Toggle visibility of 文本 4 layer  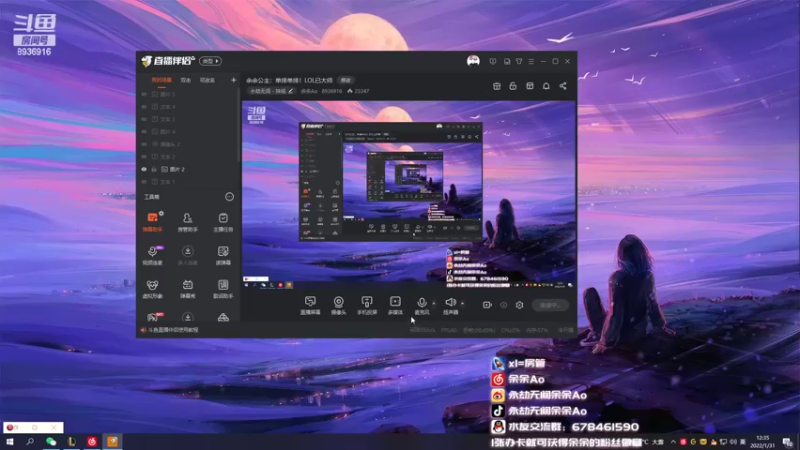144,107
